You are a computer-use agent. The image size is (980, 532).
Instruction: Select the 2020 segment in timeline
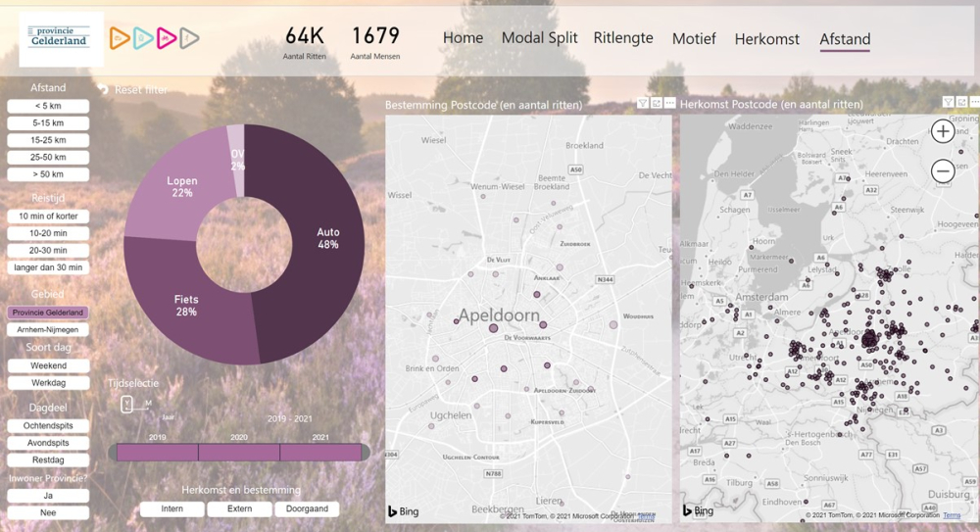[239, 452]
